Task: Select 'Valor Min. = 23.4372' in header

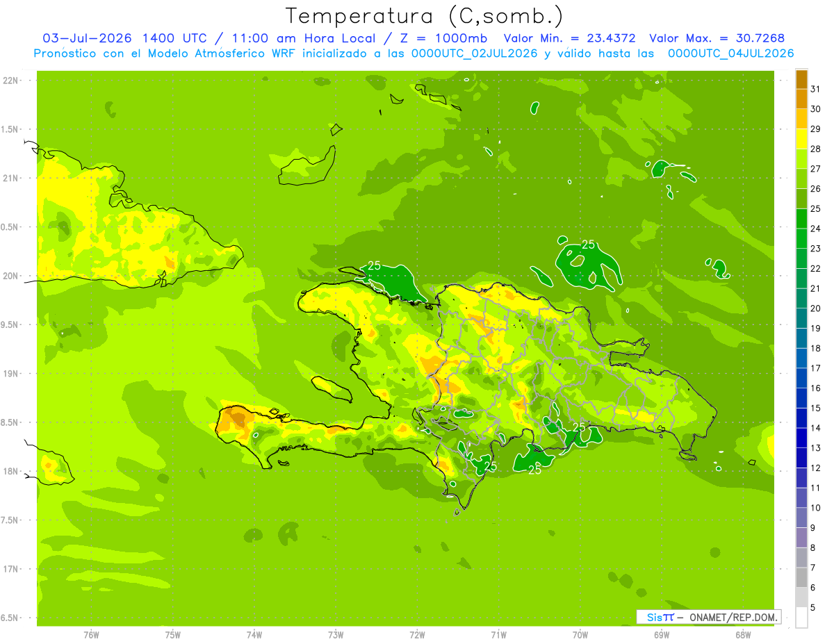Action: click(570, 38)
